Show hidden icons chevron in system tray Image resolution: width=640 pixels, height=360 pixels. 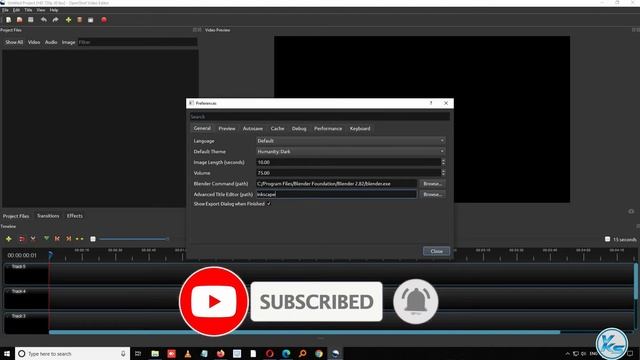coord(567,353)
